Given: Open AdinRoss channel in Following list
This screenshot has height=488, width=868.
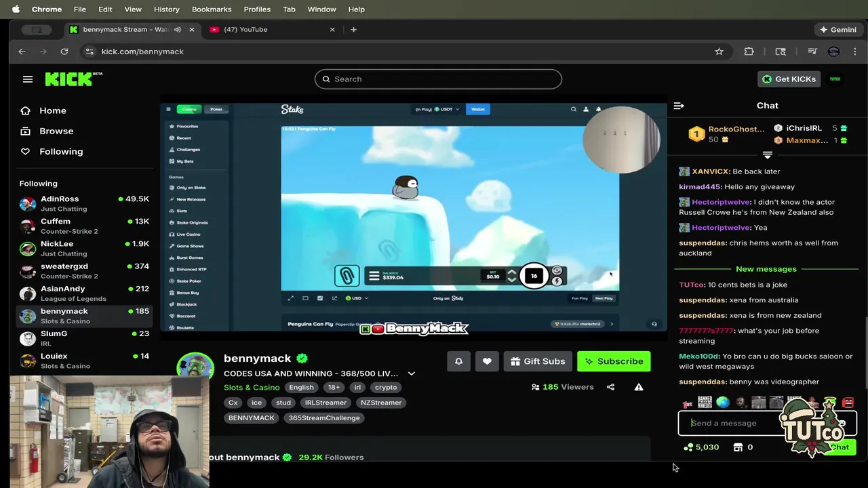Looking at the screenshot, I should (x=84, y=203).
